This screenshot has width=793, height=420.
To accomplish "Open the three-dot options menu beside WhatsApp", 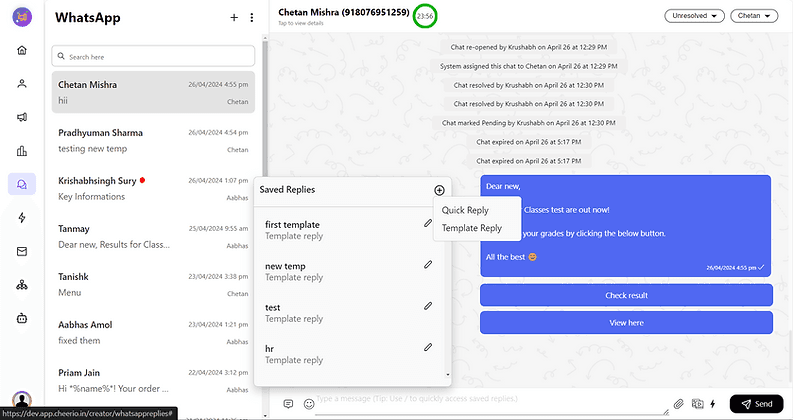I will click(x=251, y=18).
